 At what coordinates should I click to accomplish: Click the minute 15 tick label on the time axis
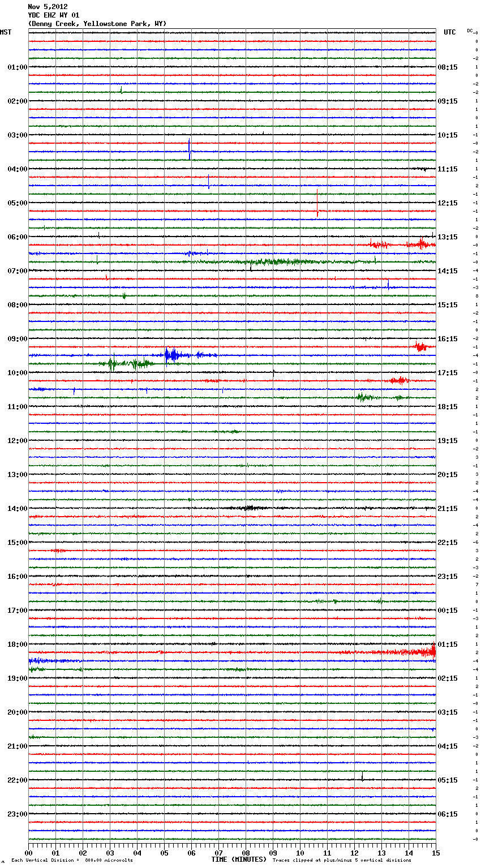pyautogui.click(x=436, y=853)
